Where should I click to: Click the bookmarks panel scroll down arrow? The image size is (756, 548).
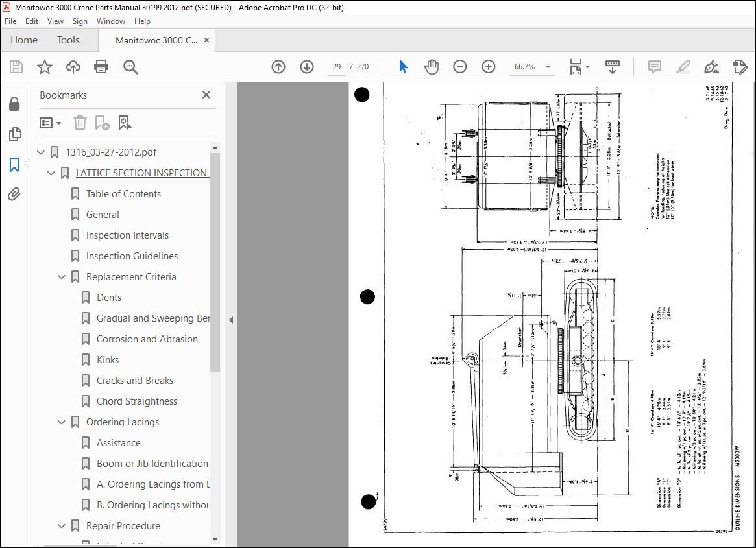point(215,539)
